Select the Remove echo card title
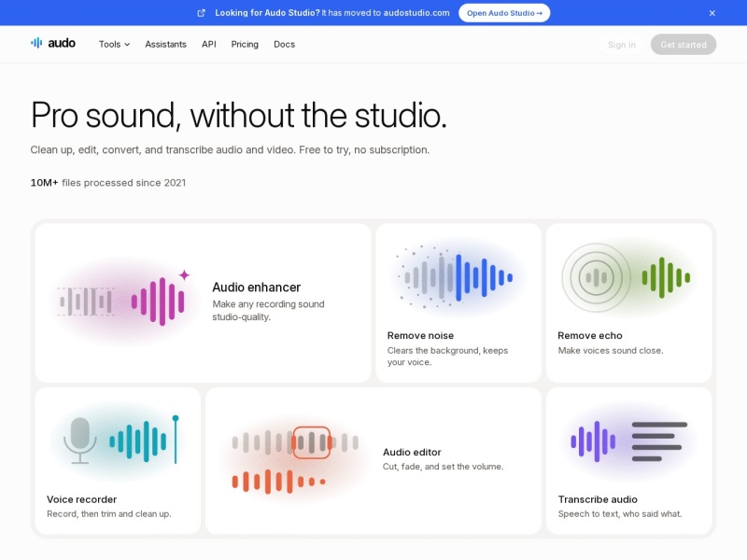Viewport: 747px width, 560px height. point(590,335)
